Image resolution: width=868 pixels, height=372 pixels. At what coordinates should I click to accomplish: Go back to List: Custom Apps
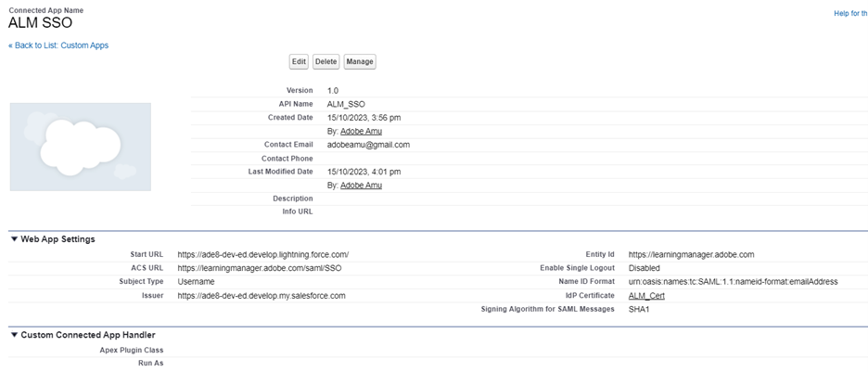58,45
